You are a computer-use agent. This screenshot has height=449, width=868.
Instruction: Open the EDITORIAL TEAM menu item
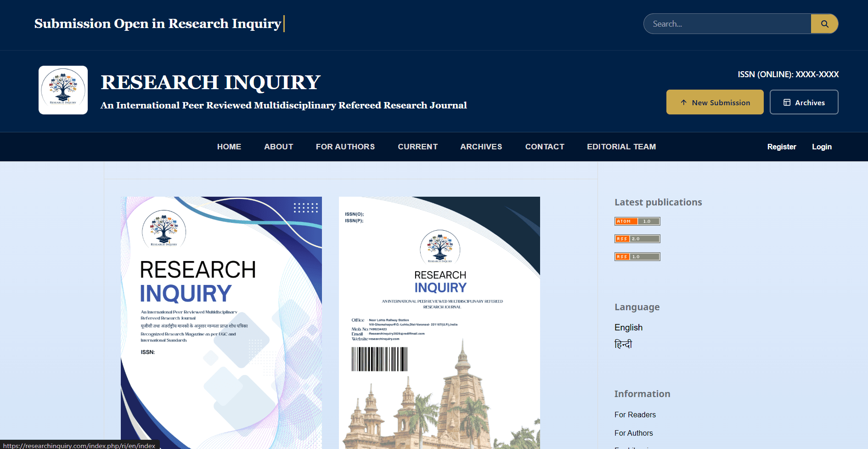coord(621,147)
